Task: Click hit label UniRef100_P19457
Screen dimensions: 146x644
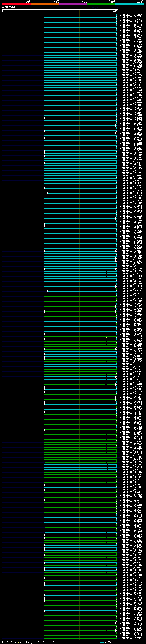Action: [x=131, y=221]
